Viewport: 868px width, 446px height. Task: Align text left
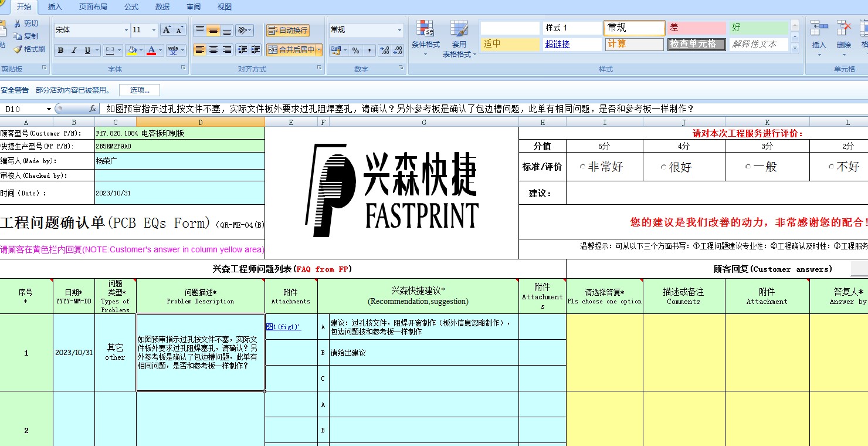(x=200, y=50)
